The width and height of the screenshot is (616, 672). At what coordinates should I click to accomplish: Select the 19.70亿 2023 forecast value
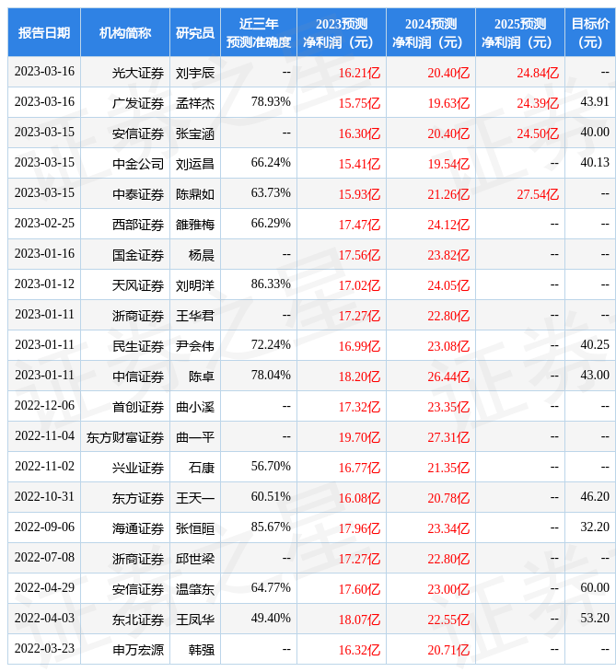tap(359, 436)
